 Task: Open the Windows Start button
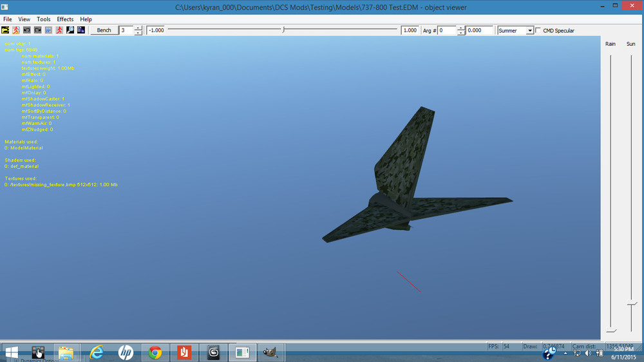tap(12, 352)
